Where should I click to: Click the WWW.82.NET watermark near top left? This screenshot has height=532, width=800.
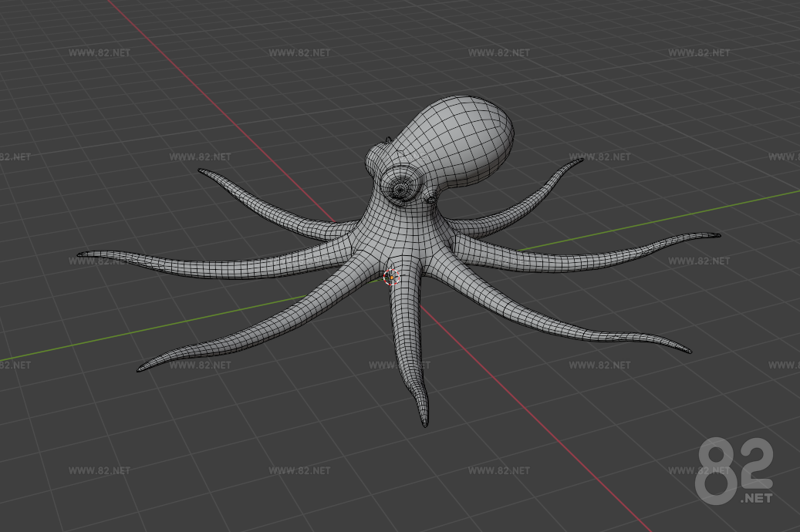click(100, 54)
